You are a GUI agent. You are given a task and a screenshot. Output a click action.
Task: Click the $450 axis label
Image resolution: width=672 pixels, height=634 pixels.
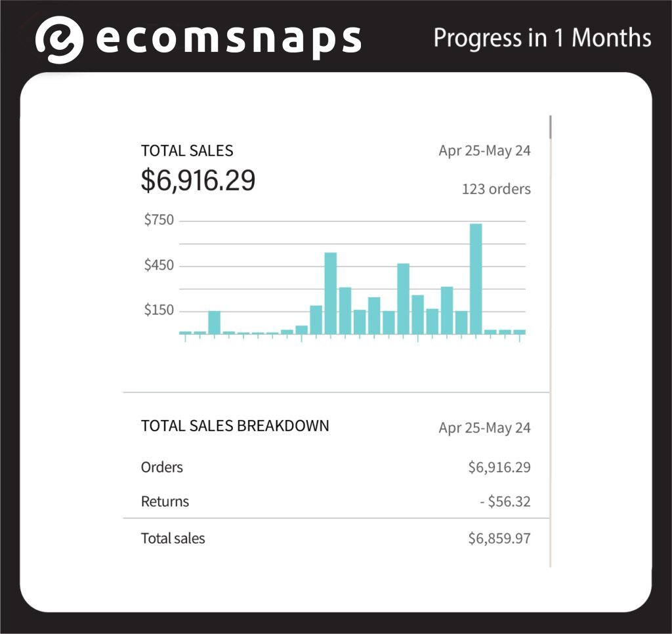pyautogui.click(x=159, y=265)
